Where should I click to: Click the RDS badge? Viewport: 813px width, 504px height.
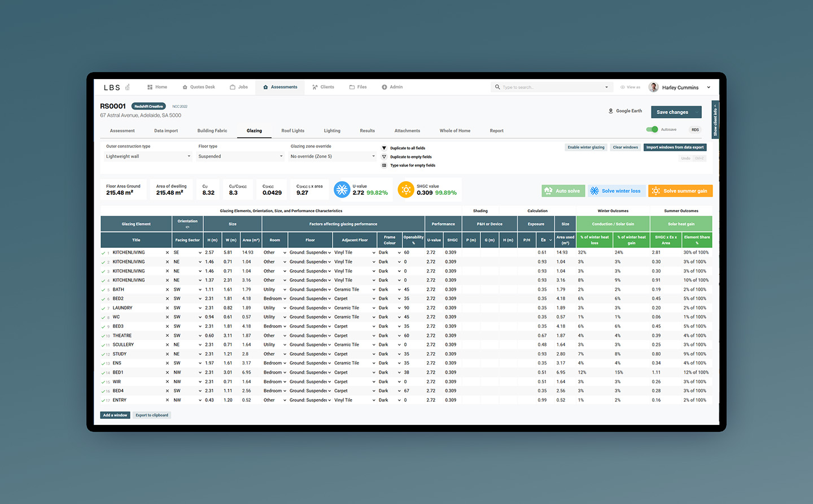pyautogui.click(x=695, y=129)
